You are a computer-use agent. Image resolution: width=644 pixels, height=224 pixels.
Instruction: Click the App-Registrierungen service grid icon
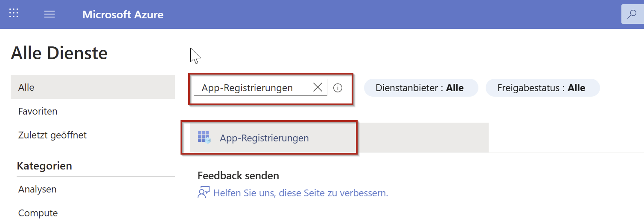[x=204, y=138]
